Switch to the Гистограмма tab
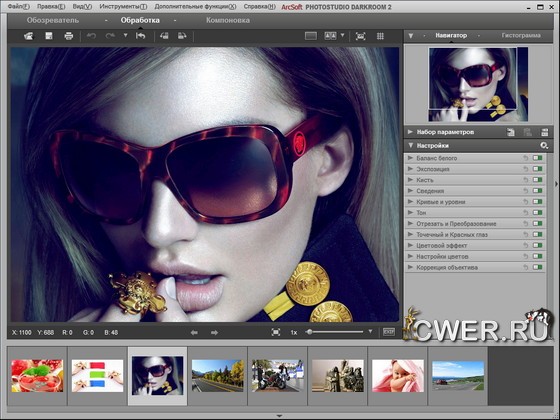This screenshot has width=560, height=420. [521, 35]
